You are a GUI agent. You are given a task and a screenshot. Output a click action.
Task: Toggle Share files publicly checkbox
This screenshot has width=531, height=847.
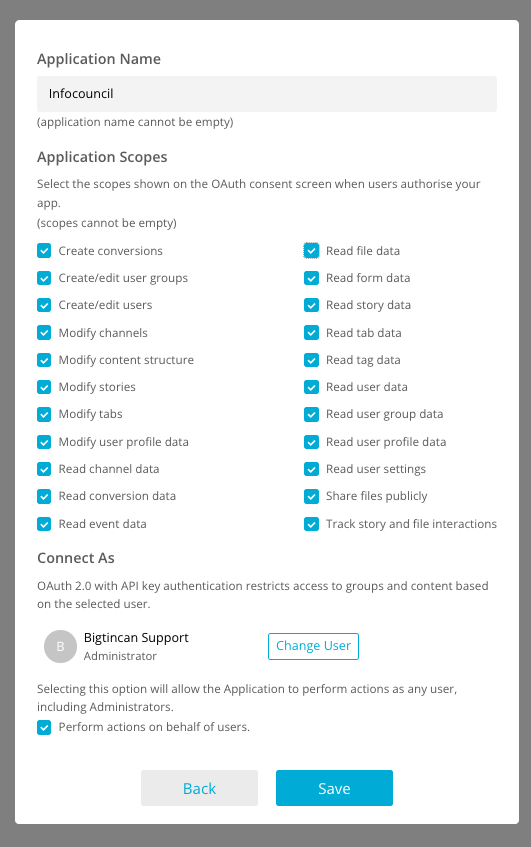click(311, 496)
